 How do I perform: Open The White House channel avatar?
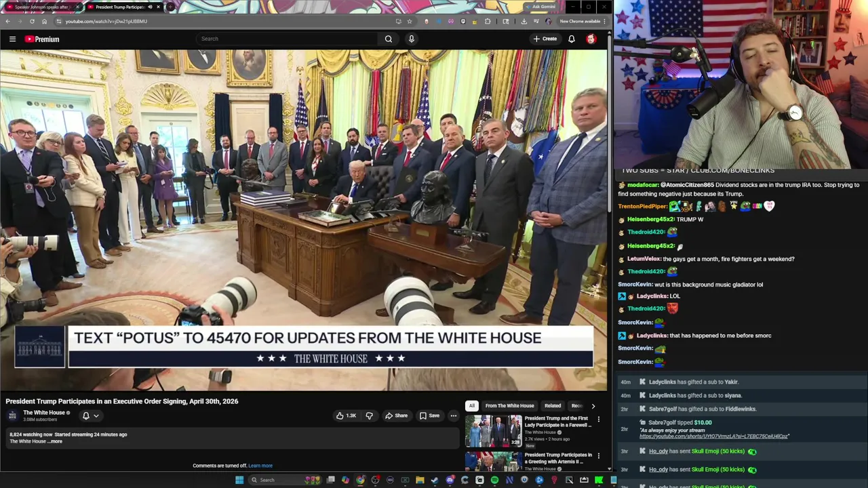(12, 415)
